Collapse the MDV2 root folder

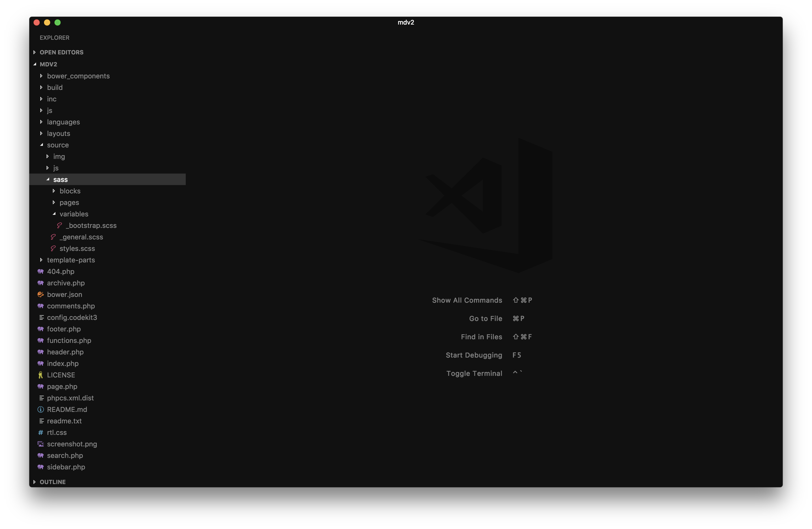pyautogui.click(x=35, y=64)
